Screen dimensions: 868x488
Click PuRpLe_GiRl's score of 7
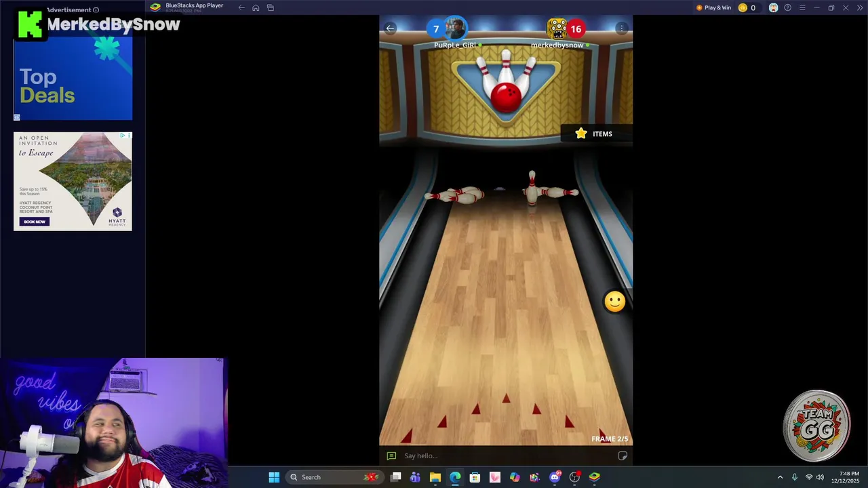(436, 28)
